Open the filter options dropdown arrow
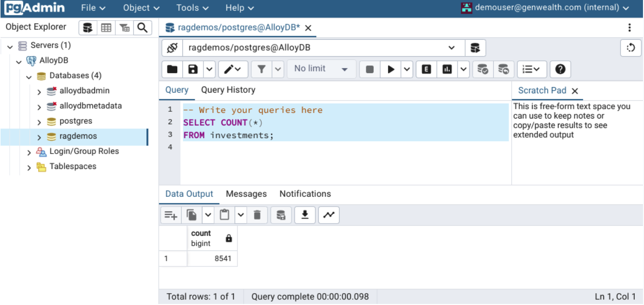Image resolution: width=644 pixels, height=305 pixels. pyautogui.click(x=278, y=69)
